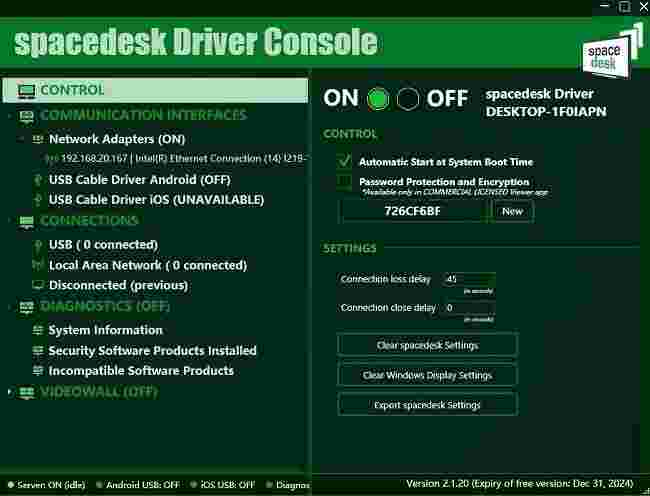
Task: Collapse the CONNECTIONS tree section
Action: (10, 221)
